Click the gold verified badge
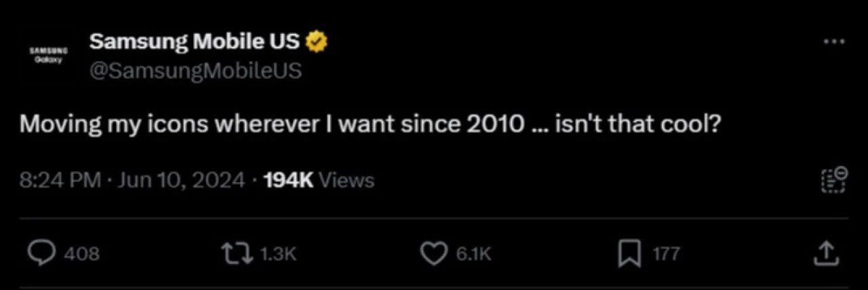 coord(316,42)
